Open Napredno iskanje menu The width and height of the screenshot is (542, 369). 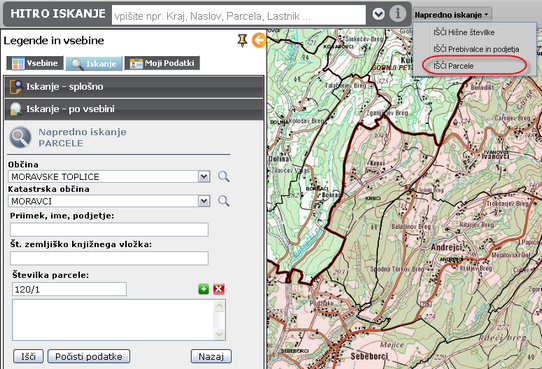[452, 15]
